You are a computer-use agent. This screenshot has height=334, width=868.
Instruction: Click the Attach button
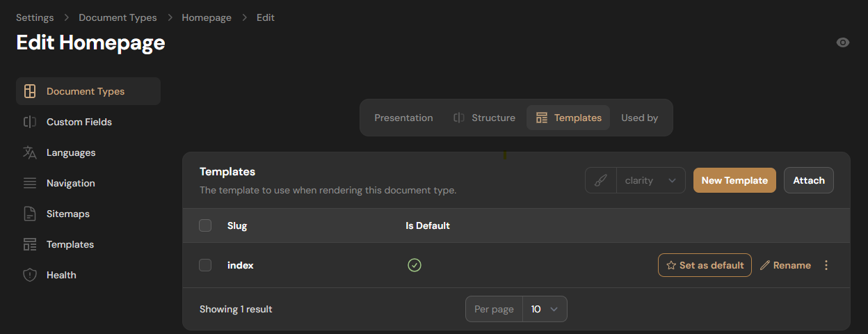click(x=809, y=180)
